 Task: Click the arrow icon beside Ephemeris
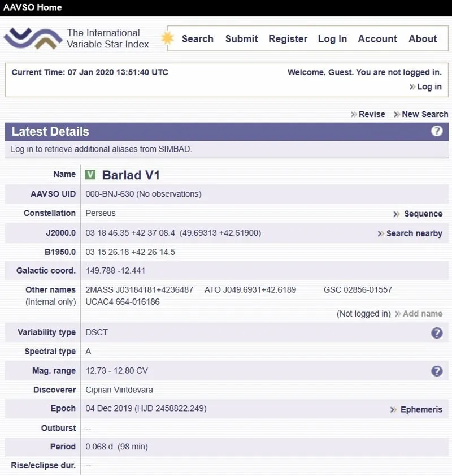pos(393,410)
